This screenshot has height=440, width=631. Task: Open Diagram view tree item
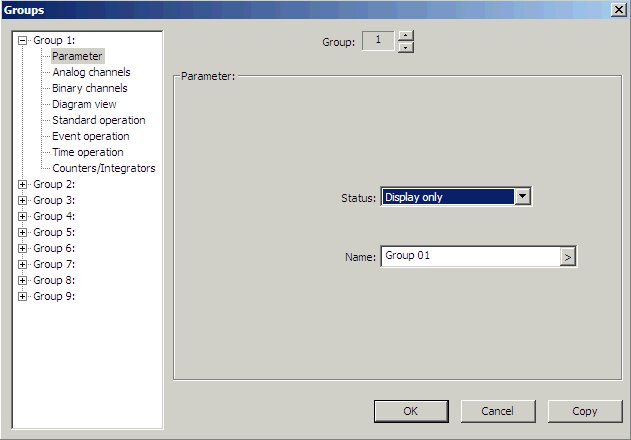[84, 105]
